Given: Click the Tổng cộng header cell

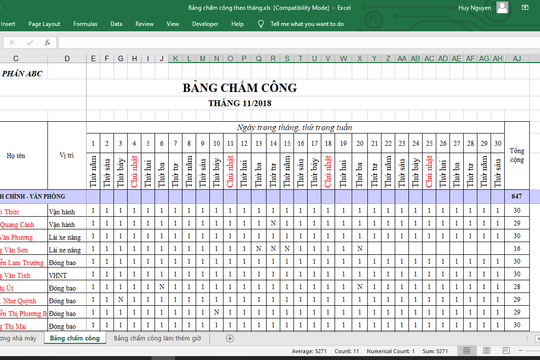Looking at the screenshot, I should (517, 155).
